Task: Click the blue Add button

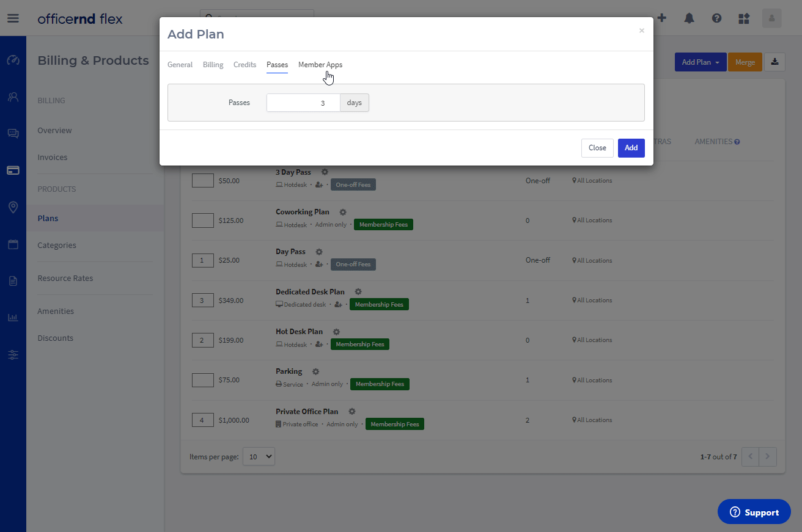Action: (x=631, y=148)
